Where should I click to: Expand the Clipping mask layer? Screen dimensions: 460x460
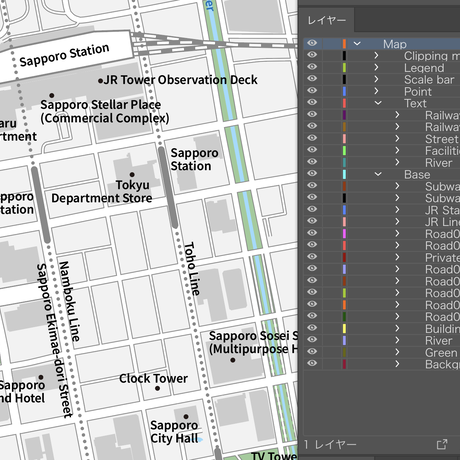pyautogui.click(x=376, y=55)
